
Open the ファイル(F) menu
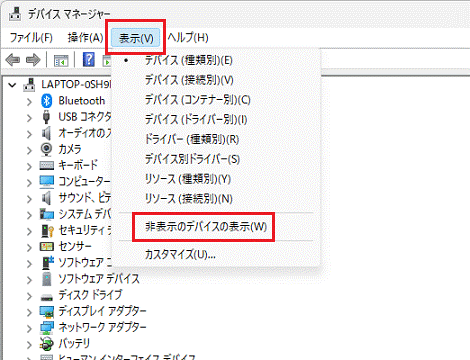[31, 37]
